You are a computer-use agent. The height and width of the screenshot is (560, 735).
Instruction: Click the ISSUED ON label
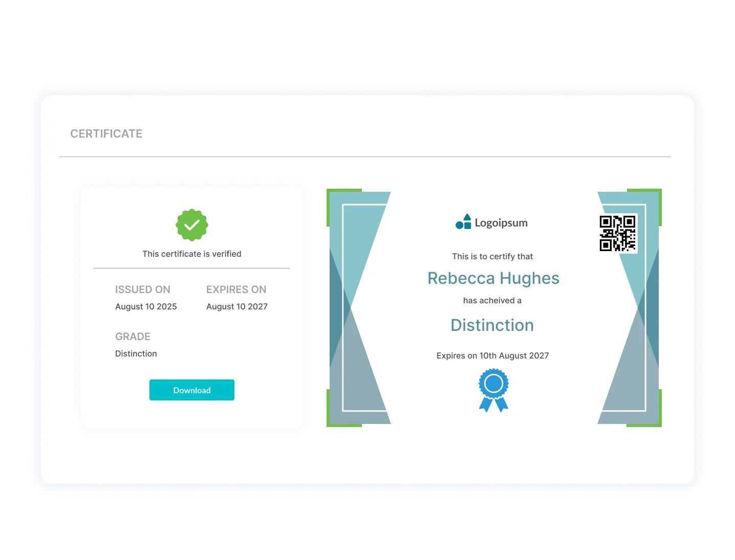pos(142,289)
